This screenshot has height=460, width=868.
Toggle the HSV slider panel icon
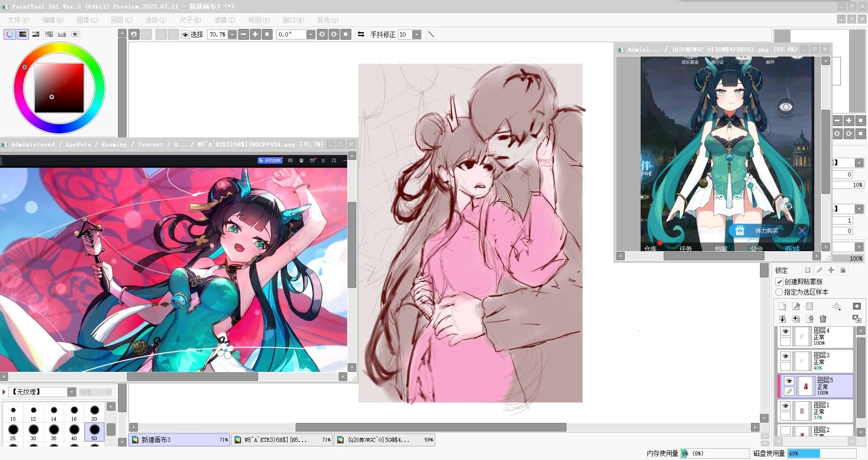pyautogui.click(x=36, y=34)
